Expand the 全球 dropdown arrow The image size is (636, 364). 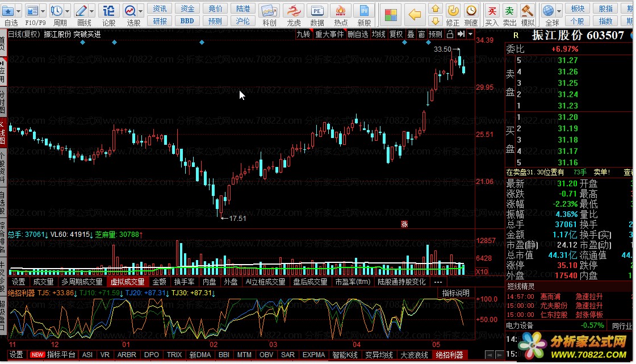coord(559,11)
